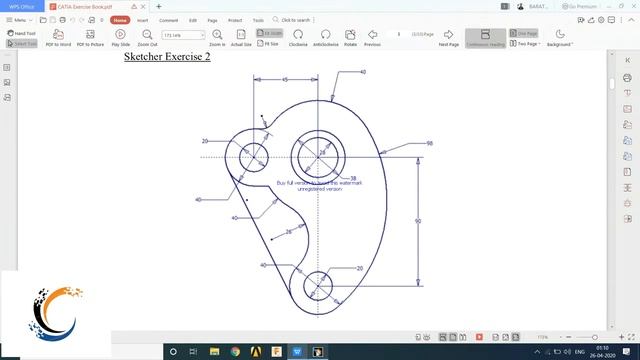This screenshot has height=360, width=640.
Task: Click the Print icon in quick toolbar
Action: click(x=62, y=20)
